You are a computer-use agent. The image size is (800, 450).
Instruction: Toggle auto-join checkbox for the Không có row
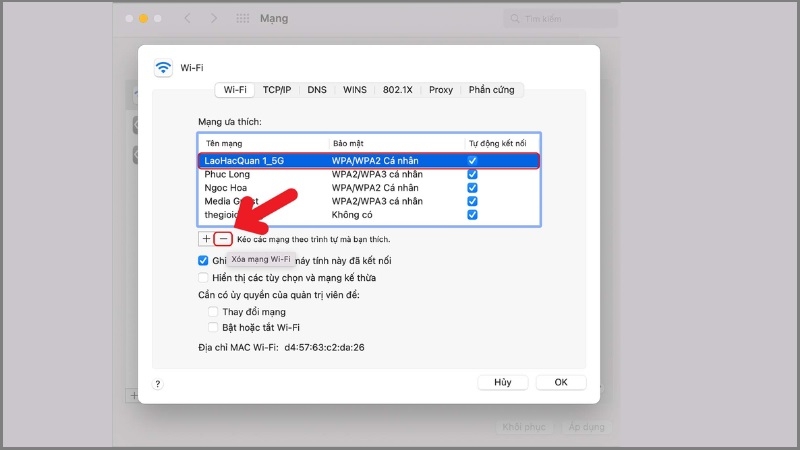coord(472,215)
